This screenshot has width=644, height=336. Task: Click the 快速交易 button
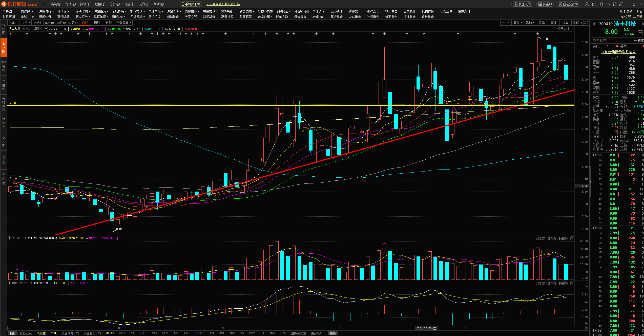point(523,4)
